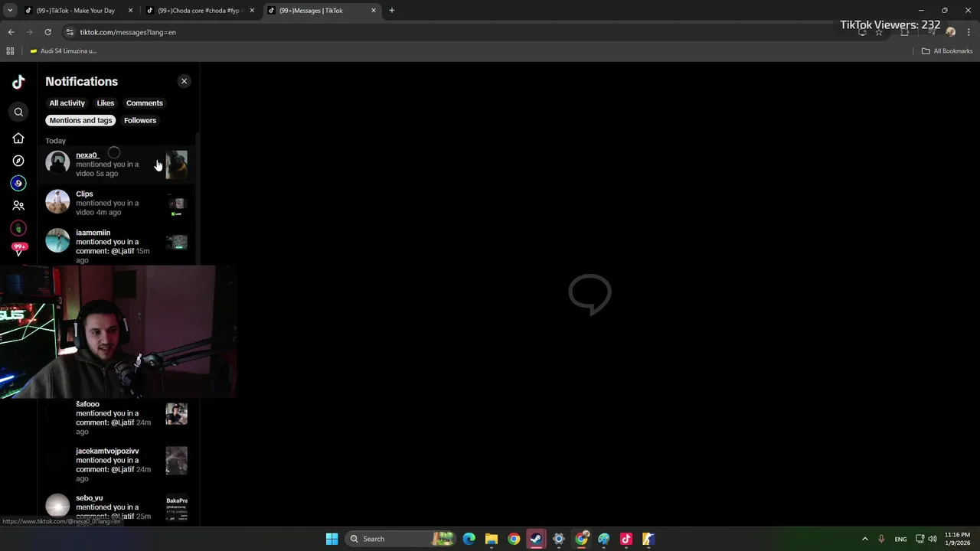Open the šafooo comment mention
This screenshot has height=551, width=980.
click(116, 418)
